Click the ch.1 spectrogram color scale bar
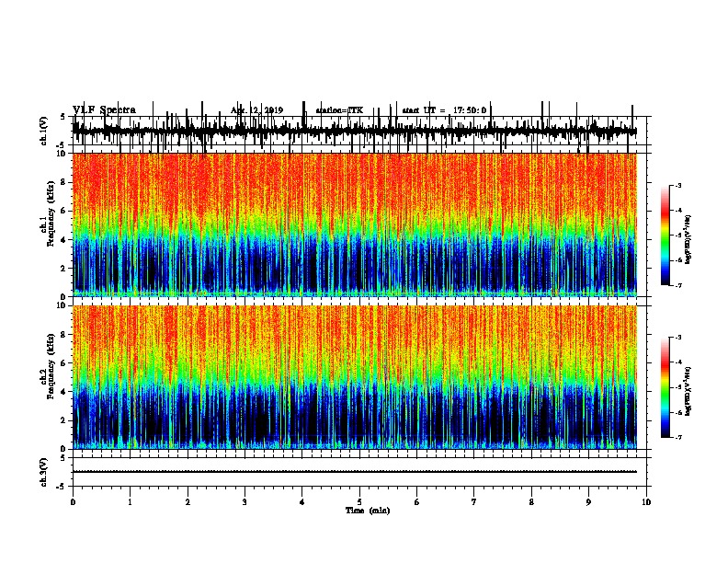The image size is (728, 563). (665, 236)
